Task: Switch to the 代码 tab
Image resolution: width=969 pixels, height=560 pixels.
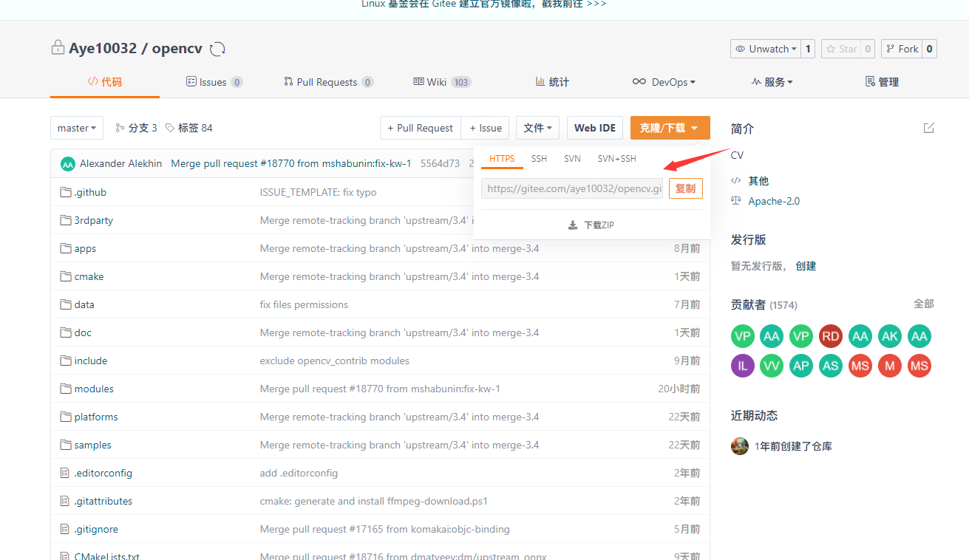Action: tap(105, 82)
